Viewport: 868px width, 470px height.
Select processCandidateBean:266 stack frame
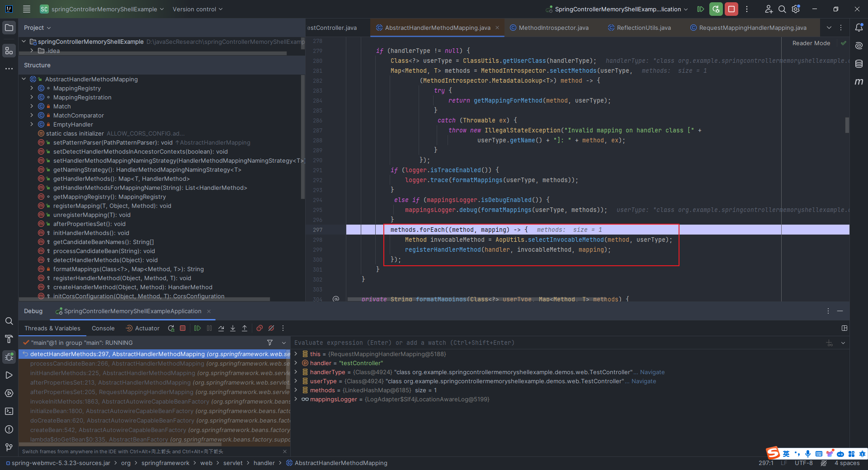click(154, 364)
